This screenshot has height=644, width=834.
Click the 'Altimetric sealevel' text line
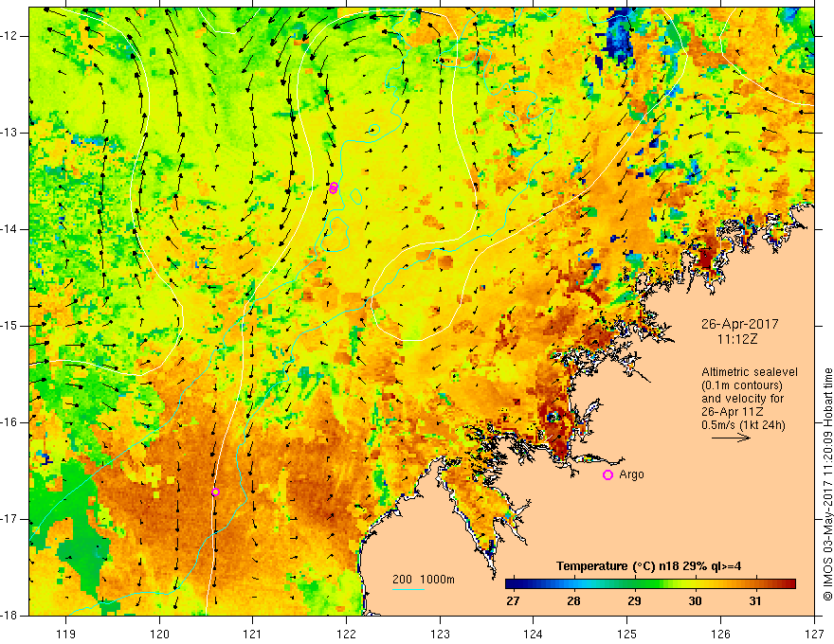(x=750, y=372)
